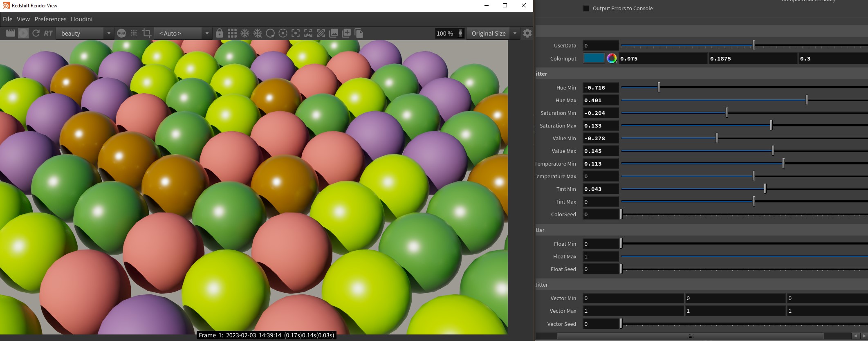Screen dimensions: 868x341
Task: Click the focus brackets with dot icon
Action: (296, 34)
